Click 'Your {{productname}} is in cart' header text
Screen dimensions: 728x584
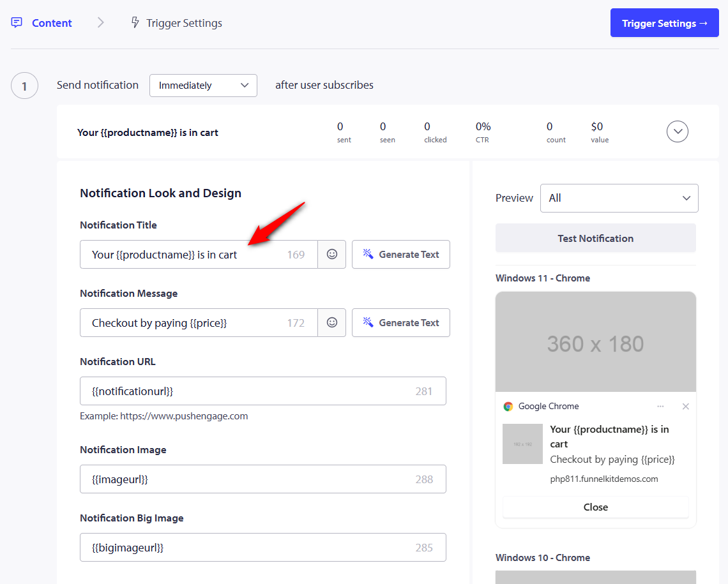[x=148, y=133]
